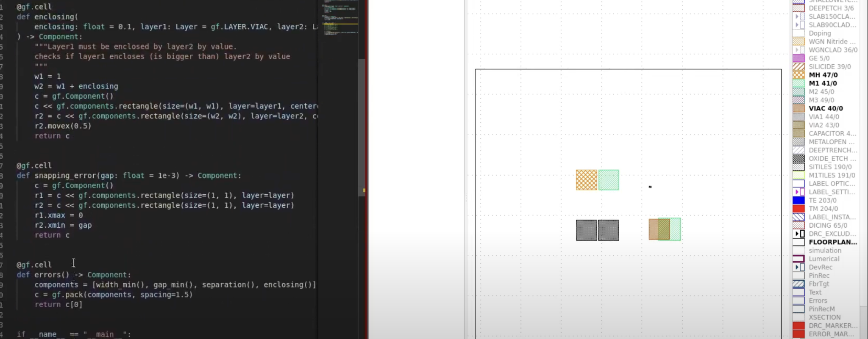Viewport: 868px width, 339px height.
Task: Click the blue TE 203/0 color swatch
Action: tap(798, 201)
